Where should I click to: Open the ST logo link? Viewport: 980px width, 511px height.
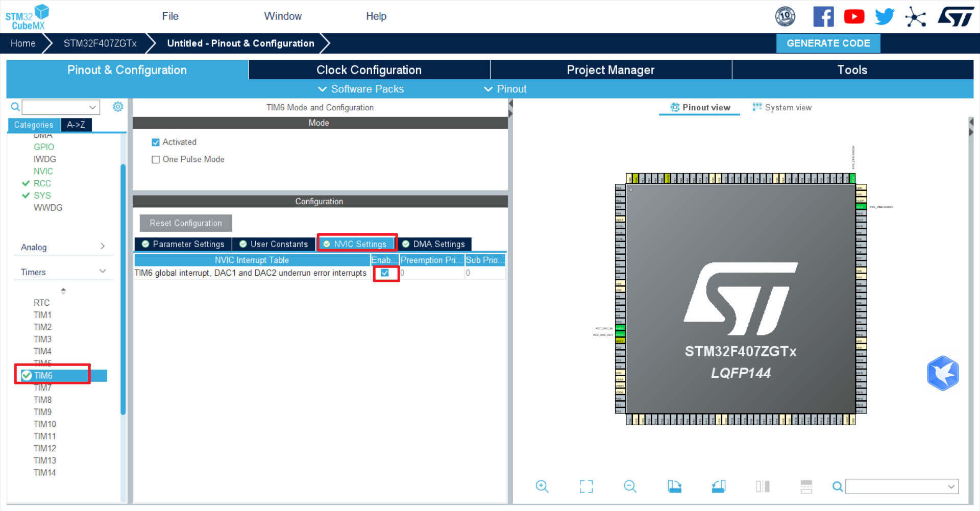[x=955, y=16]
